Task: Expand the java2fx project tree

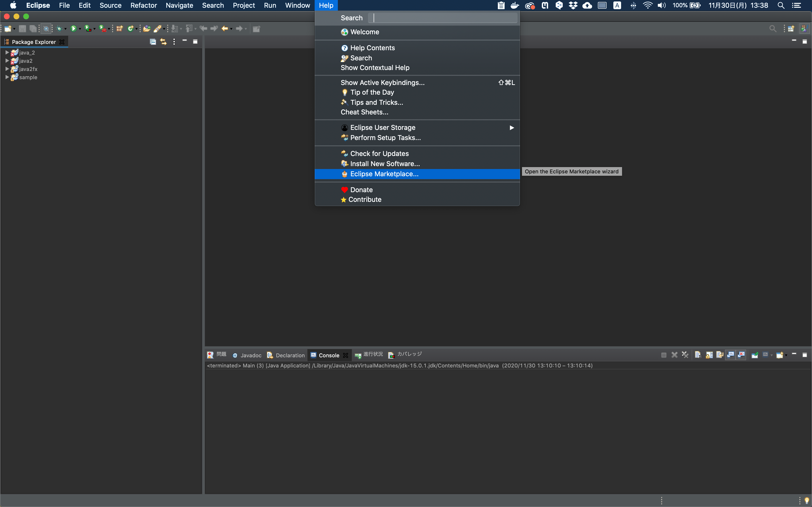Action: 7,69
